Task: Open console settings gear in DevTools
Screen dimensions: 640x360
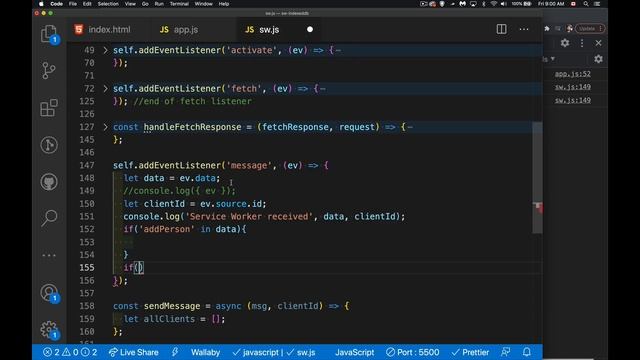Action: pyautogui.click(x=598, y=59)
